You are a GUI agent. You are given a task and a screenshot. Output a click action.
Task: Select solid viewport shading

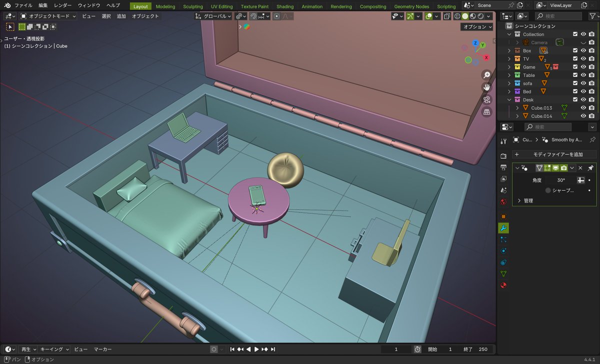point(465,16)
